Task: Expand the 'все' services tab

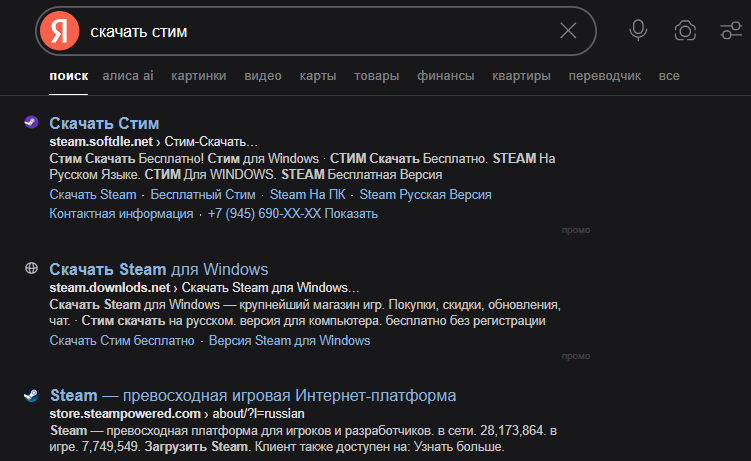Action: click(x=669, y=76)
